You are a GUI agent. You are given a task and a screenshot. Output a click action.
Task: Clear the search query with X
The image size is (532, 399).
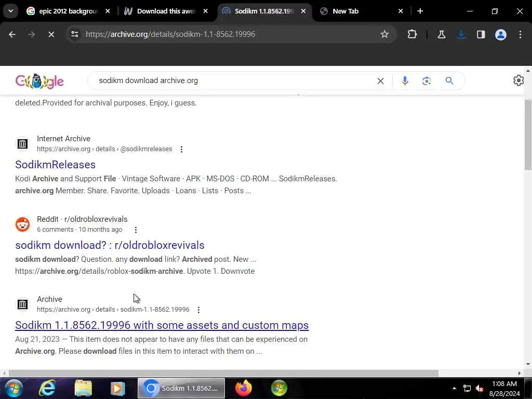(x=381, y=81)
